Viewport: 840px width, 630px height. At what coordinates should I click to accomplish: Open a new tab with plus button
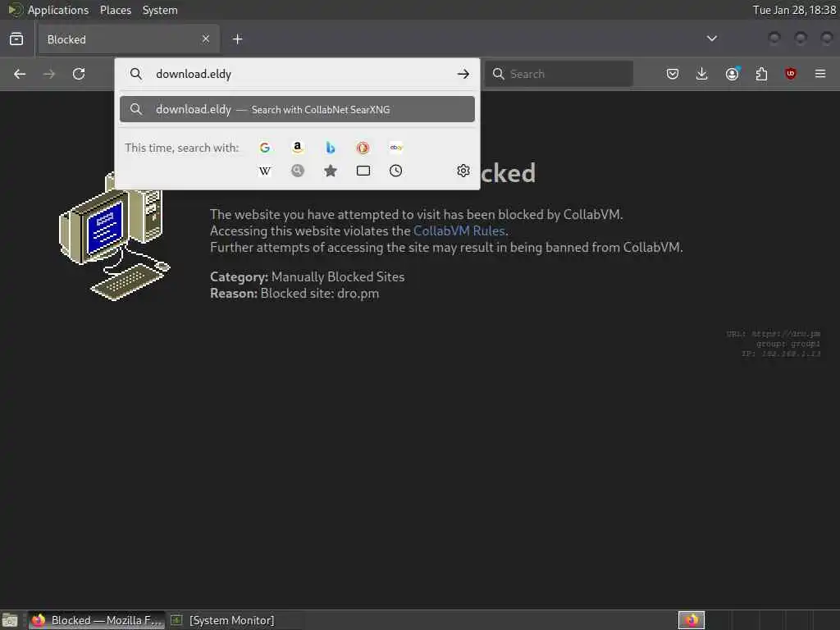point(238,39)
